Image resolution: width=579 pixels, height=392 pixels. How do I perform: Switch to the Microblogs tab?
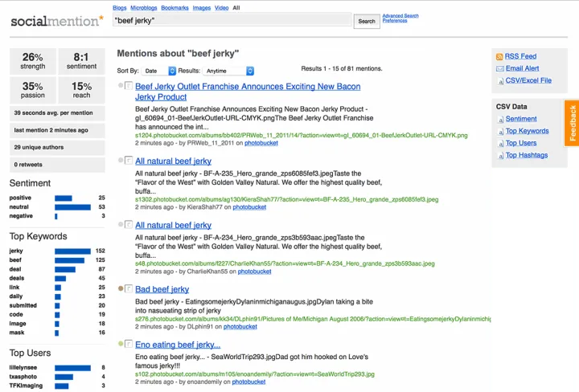tap(149, 7)
